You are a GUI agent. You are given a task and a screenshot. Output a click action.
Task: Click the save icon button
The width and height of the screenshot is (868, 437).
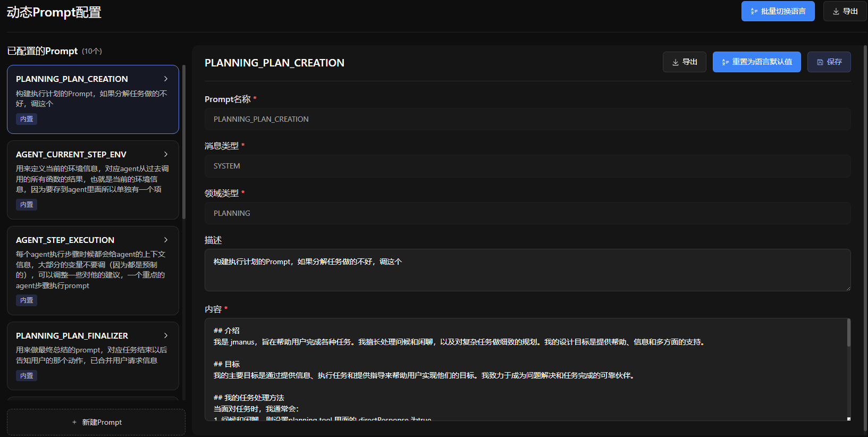(820, 62)
